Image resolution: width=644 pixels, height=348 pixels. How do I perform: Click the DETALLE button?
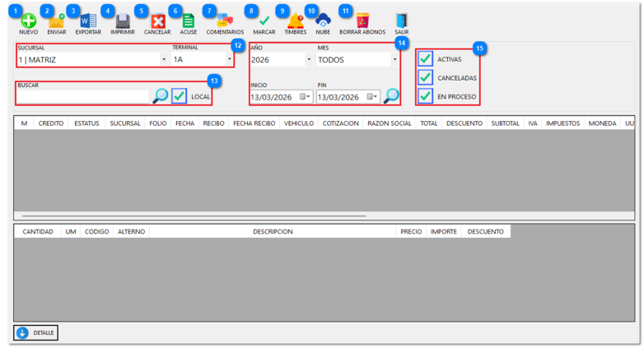point(36,333)
